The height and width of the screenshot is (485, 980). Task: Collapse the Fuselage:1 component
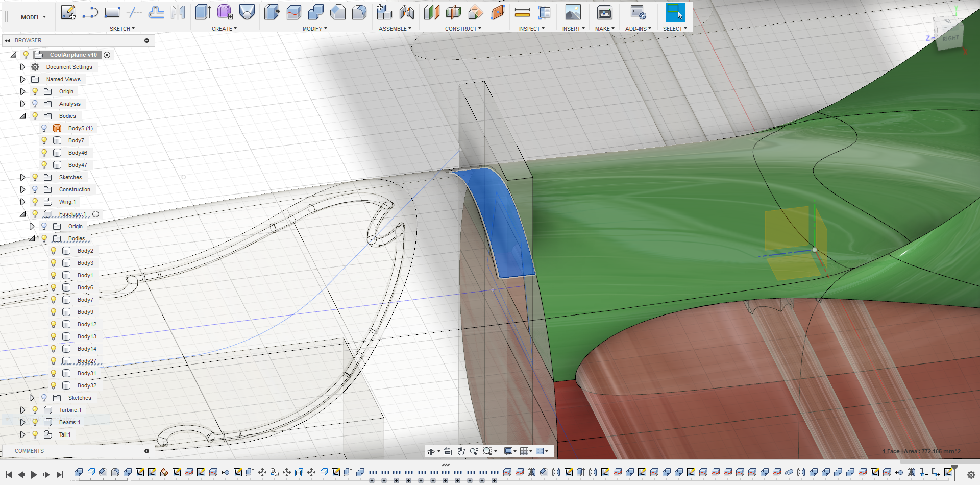tap(22, 214)
